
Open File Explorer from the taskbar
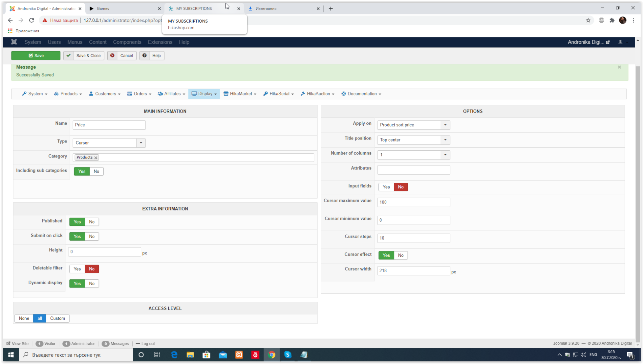(x=190, y=355)
